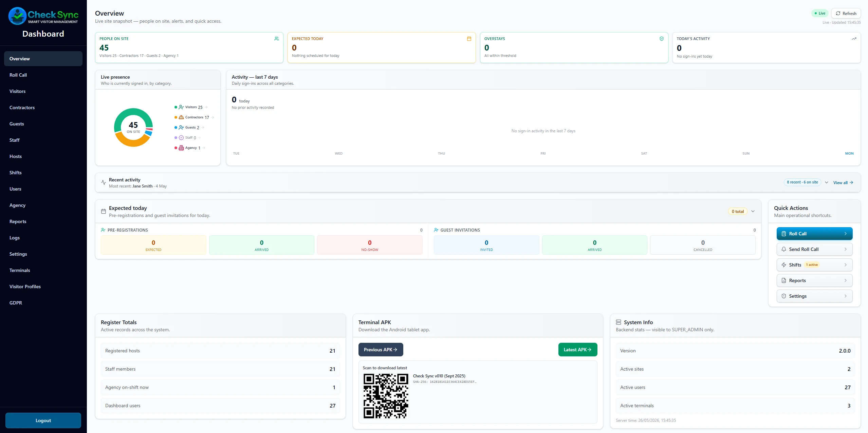Open Roll Call quick action chevron

[846, 234]
